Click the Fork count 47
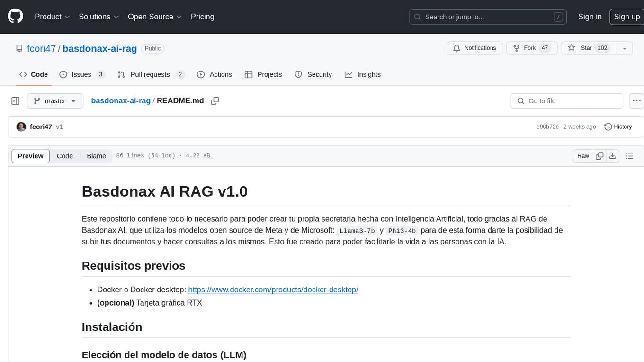The width and height of the screenshot is (644, 362). (x=545, y=48)
